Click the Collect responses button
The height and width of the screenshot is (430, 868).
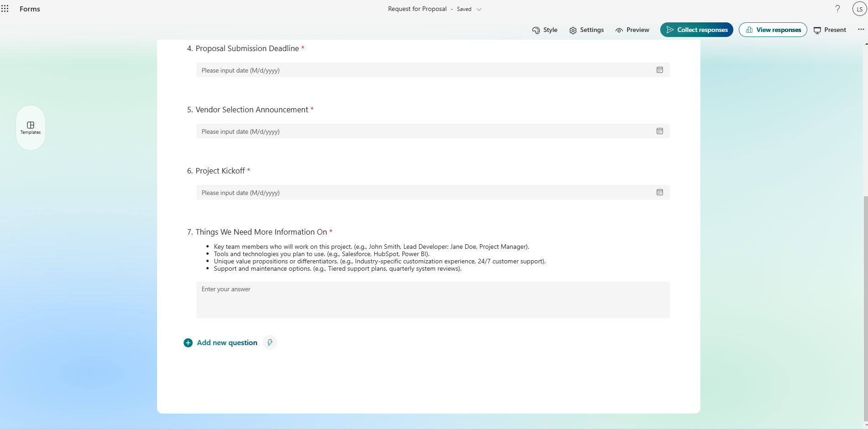[x=696, y=30]
